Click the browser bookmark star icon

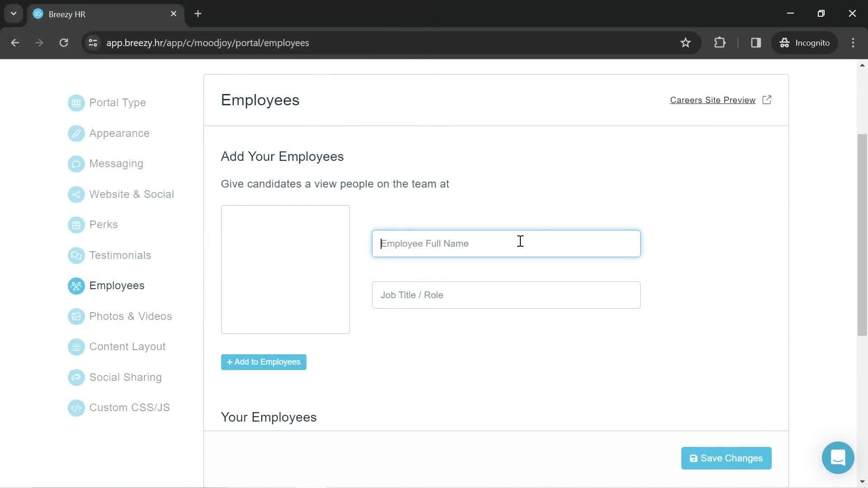coord(685,42)
